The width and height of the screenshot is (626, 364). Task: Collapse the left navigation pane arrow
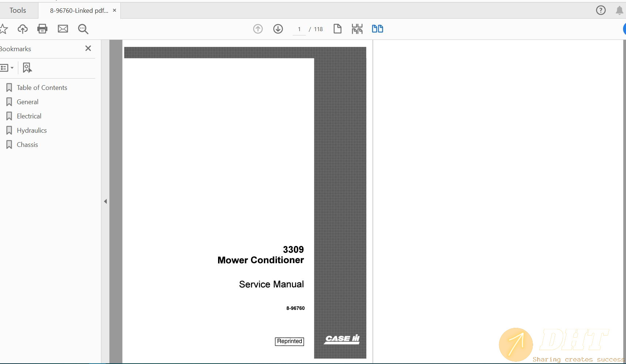coord(105,201)
